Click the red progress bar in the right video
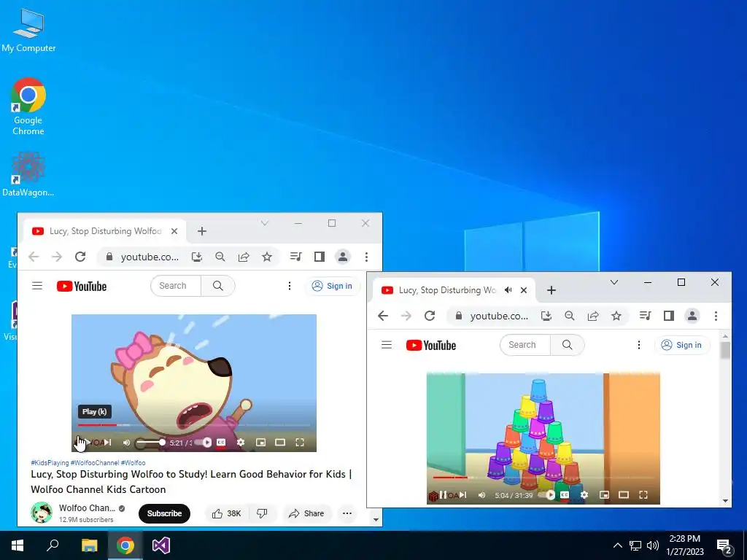 (450, 477)
